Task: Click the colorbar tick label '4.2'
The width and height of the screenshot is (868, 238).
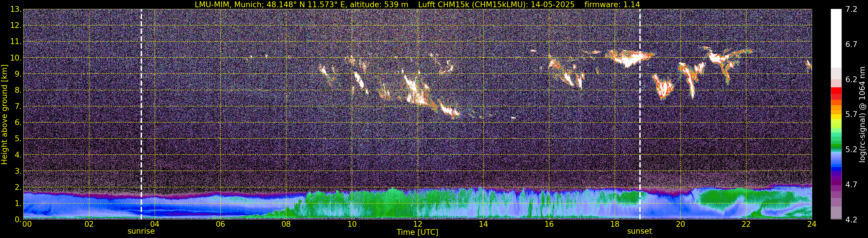Action: 851,220
